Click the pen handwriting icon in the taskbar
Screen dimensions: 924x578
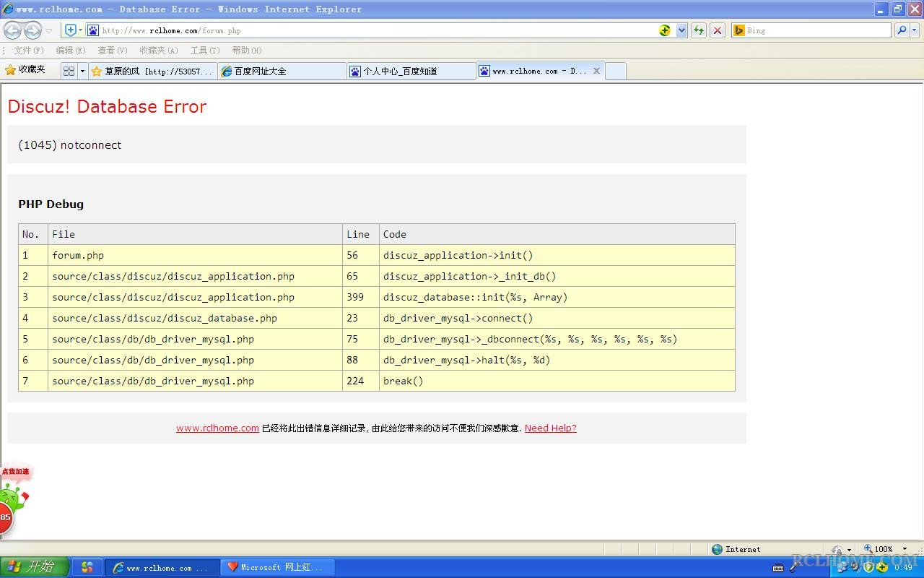coord(793,568)
